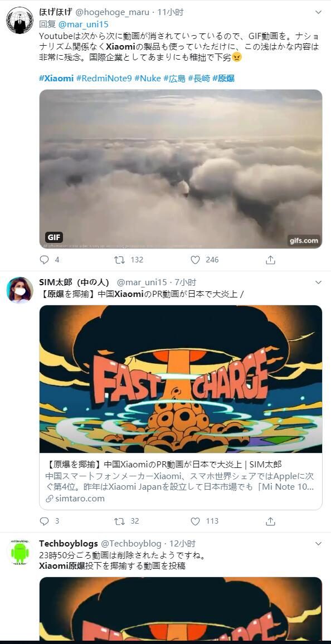Expand options chevron on SIM太郎 tweet
This screenshot has width=331, height=644.
(318, 282)
